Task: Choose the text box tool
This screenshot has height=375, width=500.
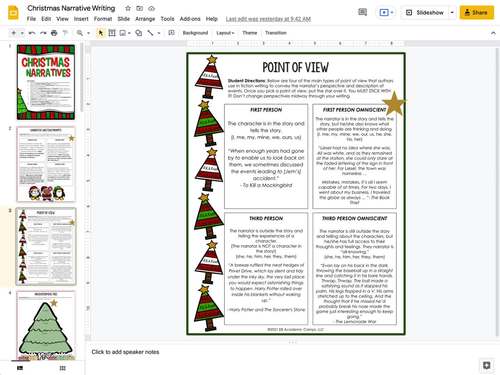Action: (112, 33)
